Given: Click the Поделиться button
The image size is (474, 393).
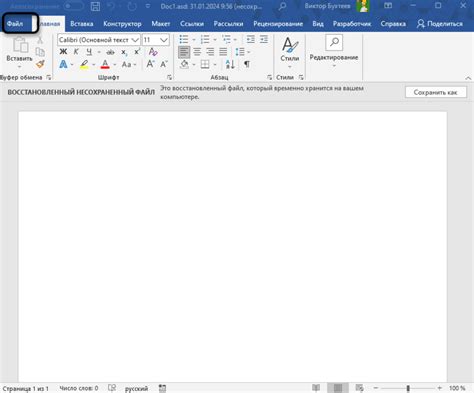Looking at the screenshot, I should pyautogui.click(x=440, y=24).
